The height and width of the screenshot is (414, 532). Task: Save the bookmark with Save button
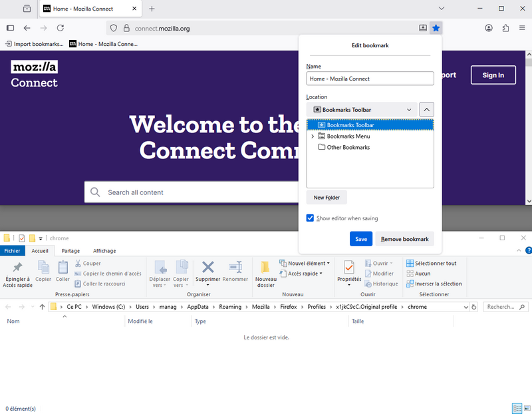pyautogui.click(x=361, y=239)
